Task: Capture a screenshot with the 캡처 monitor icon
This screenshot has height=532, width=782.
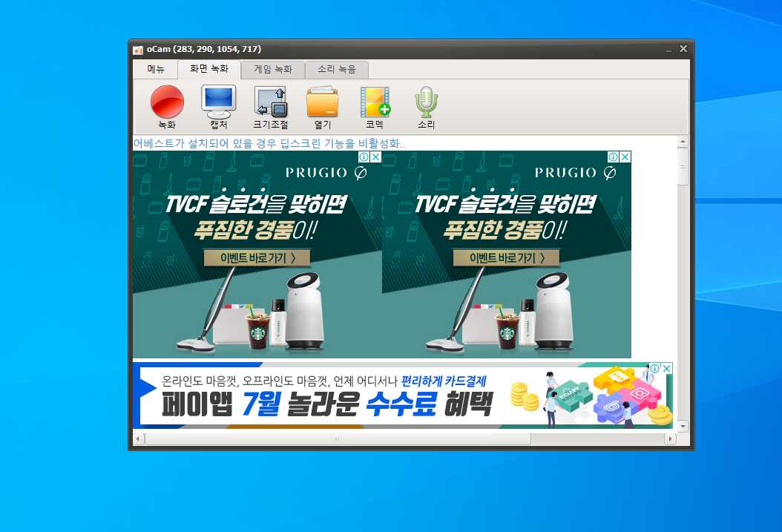Action: coord(219,107)
